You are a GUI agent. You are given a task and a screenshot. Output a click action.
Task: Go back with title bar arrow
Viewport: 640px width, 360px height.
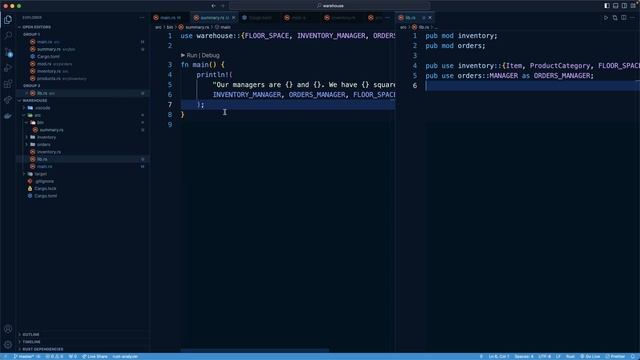coord(213,6)
